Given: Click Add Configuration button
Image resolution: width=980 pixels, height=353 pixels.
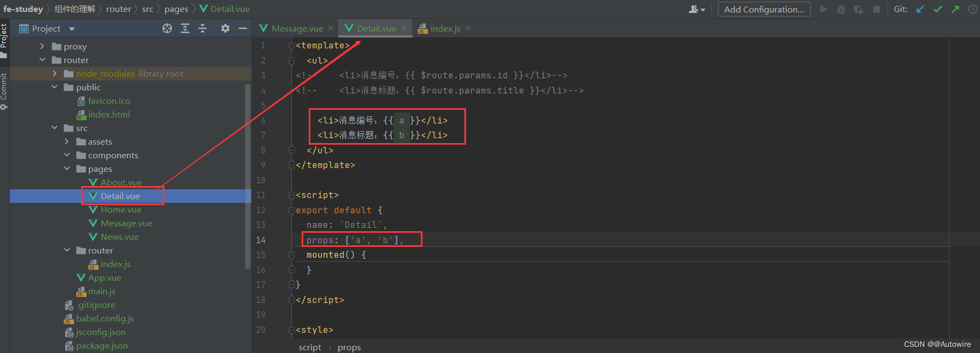Looking at the screenshot, I should click(x=764, y=9).
